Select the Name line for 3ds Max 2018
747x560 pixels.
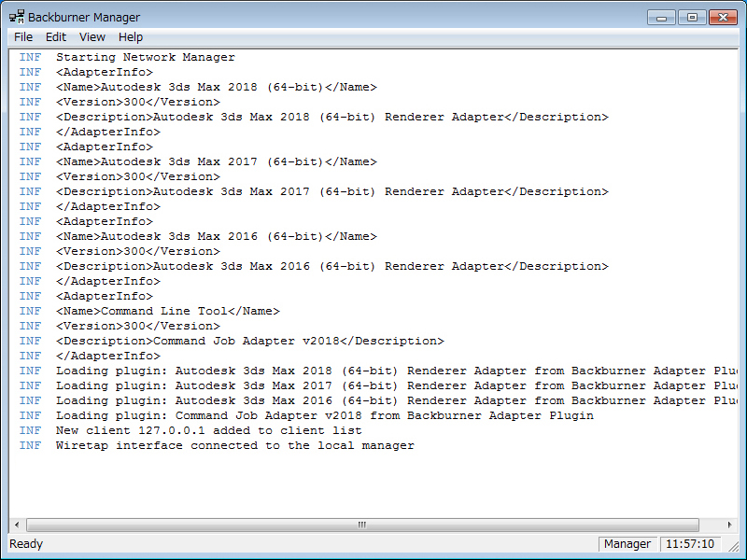click(198, 87)
